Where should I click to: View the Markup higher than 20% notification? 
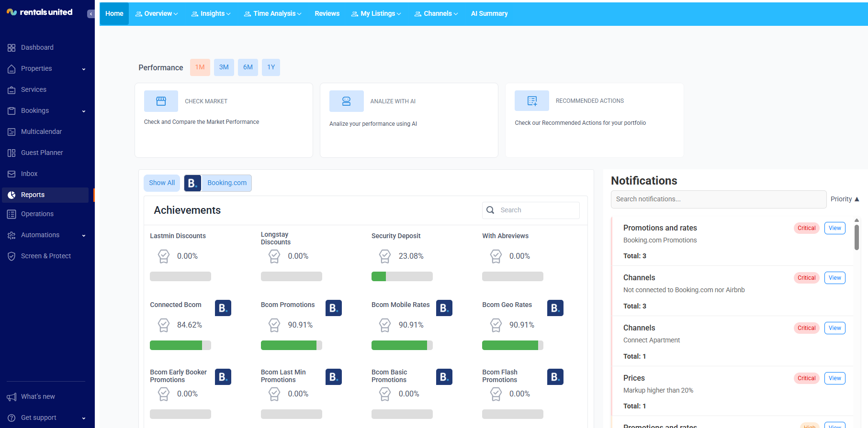(x=835, y=378)
